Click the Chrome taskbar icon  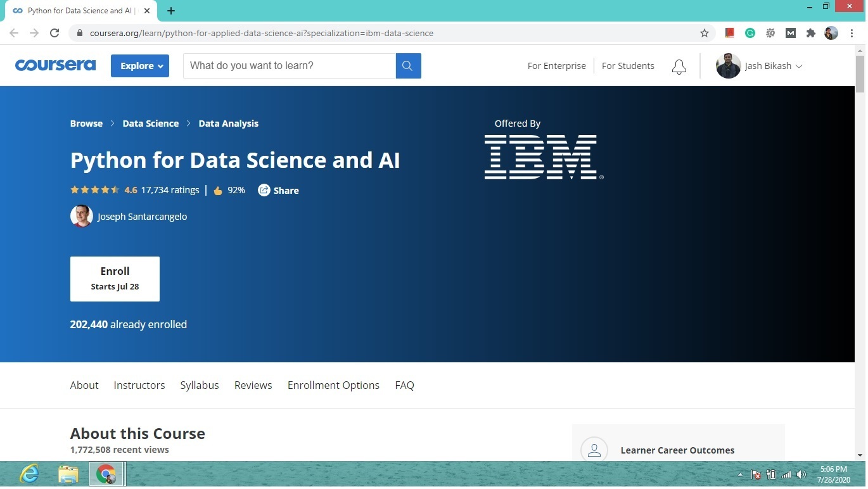click(106, 474)
